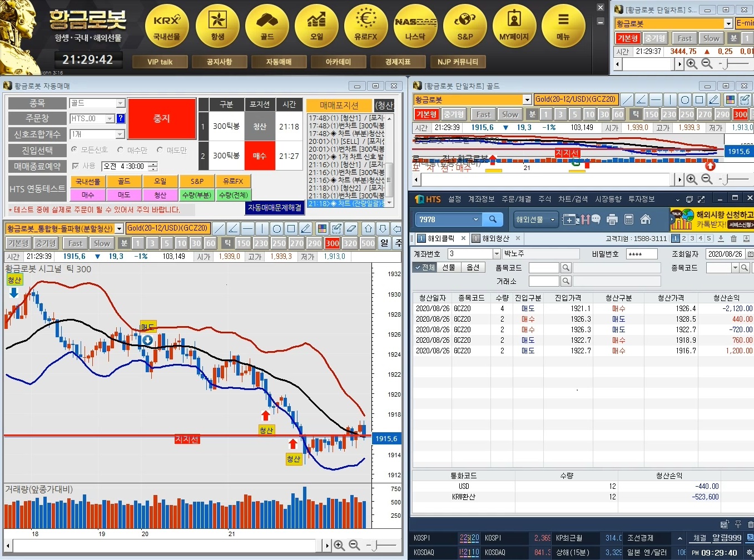Click the search magnifier next to 7978
Viewport: 754px width, 560px height.
click(x=493, y=219)
